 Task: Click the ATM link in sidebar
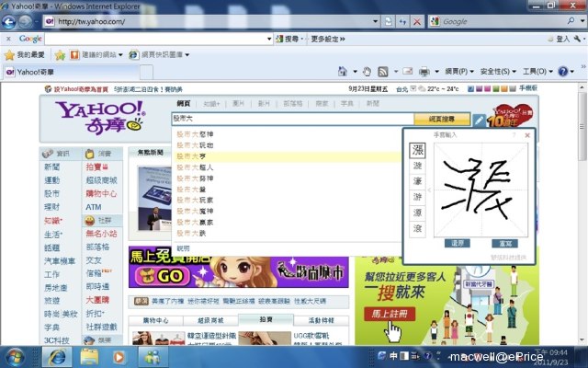point(94,207)
